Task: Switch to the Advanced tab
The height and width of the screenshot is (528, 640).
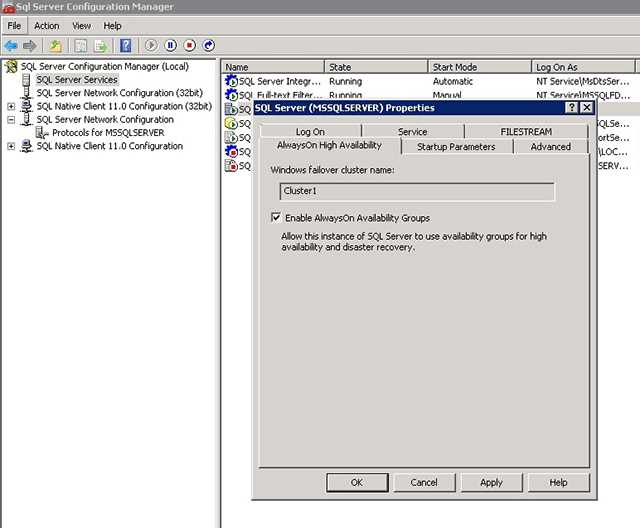Action: pos(551,146)
